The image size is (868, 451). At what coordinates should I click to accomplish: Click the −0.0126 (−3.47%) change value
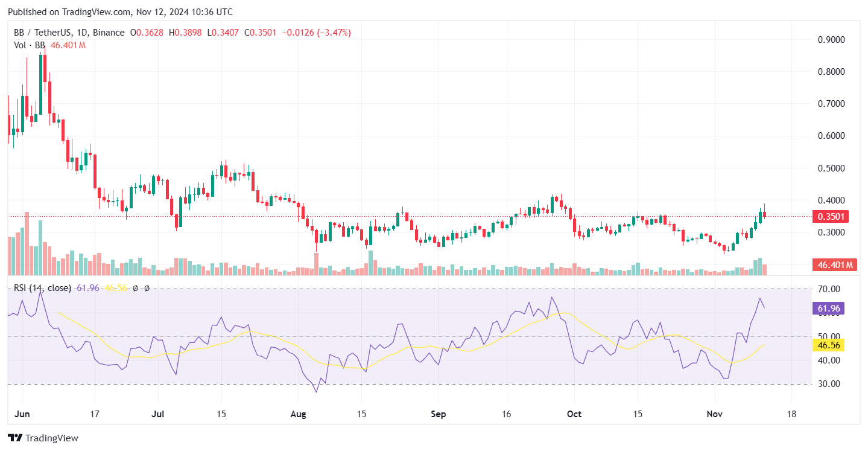[316, 33]
